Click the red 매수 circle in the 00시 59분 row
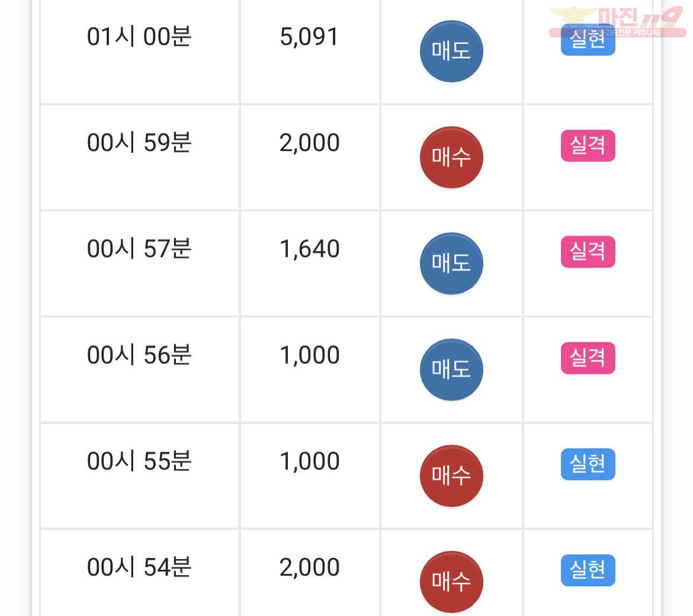Screen dimensions: 693x616 click(x=451, y=158)
